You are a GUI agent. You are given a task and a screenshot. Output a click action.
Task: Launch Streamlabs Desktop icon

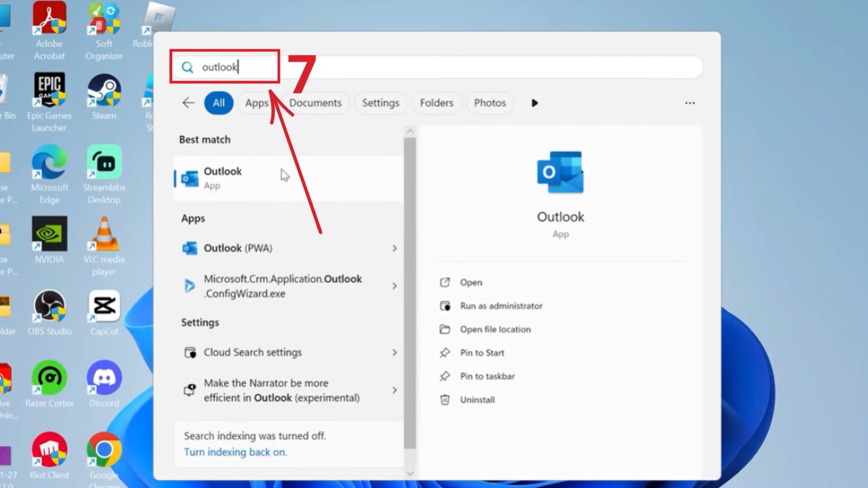coord(104,174)
